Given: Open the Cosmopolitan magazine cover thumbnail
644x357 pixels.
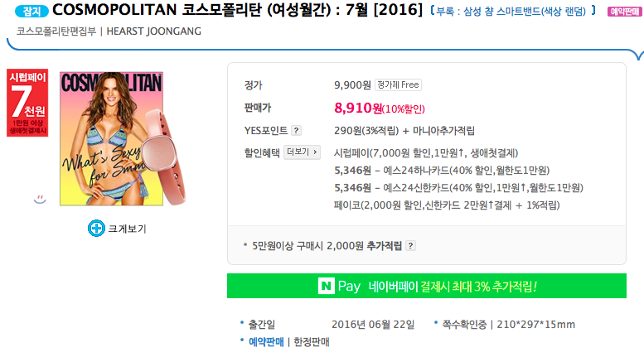Looking at the screenshot, I should point(111,138).
